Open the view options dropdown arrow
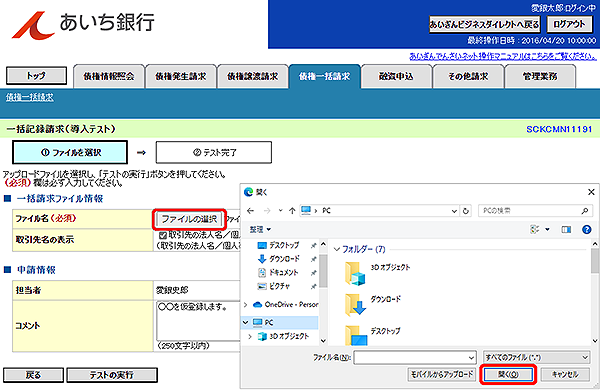This screenshot has height=390, width=600. click(547, 230)
